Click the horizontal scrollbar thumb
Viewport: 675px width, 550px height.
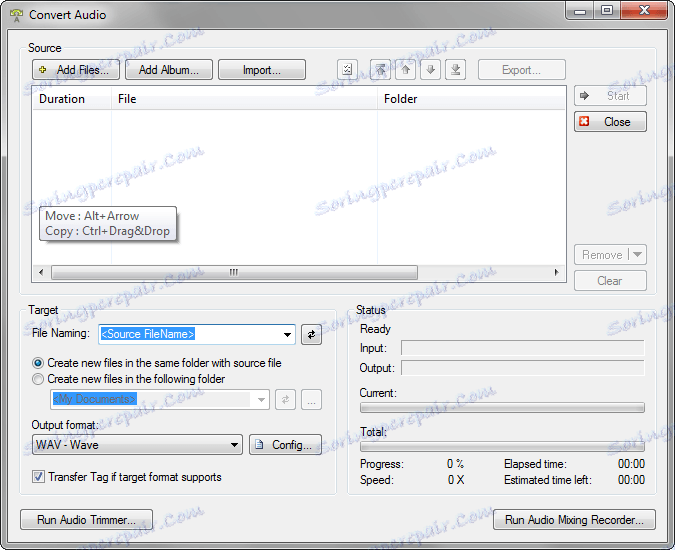(234, 272)
